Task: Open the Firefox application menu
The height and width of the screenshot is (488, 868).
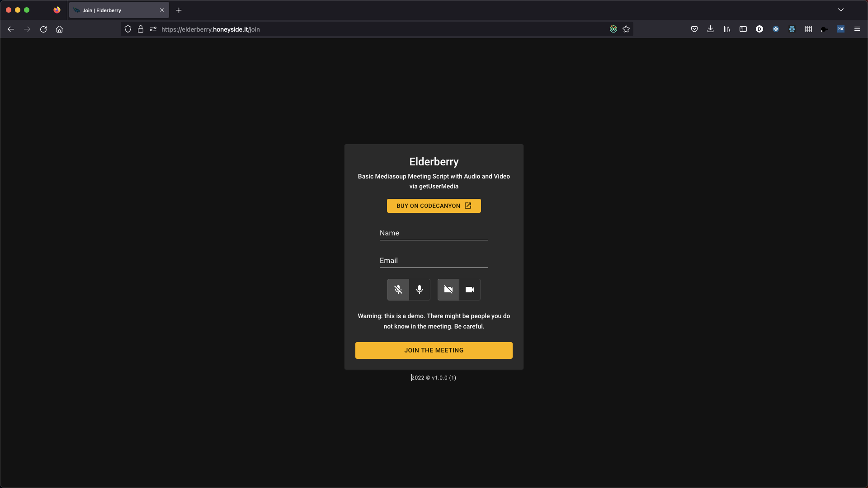Action: point(857,29)
